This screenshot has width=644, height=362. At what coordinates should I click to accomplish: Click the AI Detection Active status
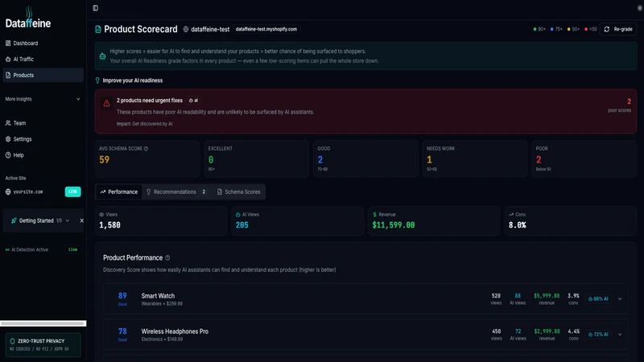coord(27,249)
